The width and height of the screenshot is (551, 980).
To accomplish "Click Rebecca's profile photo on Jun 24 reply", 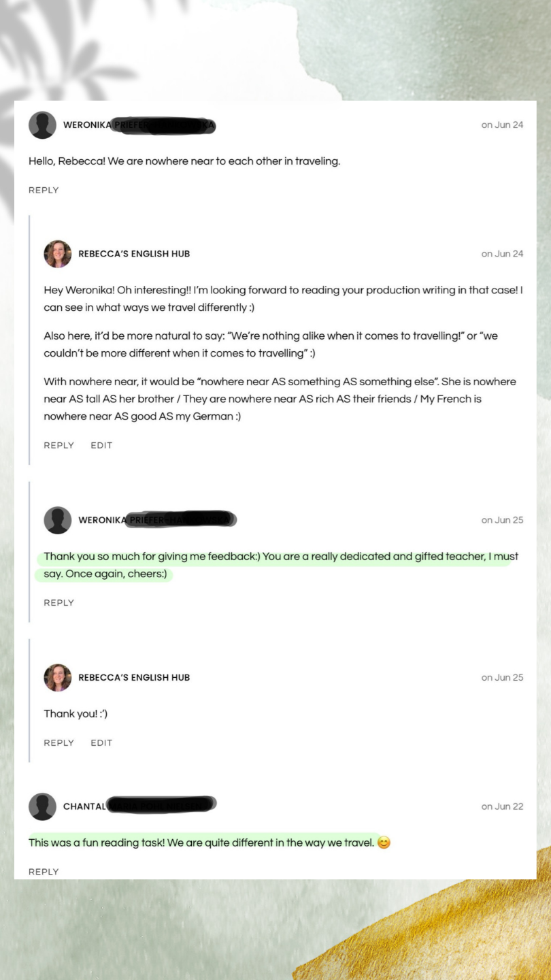I will point(58,254).
